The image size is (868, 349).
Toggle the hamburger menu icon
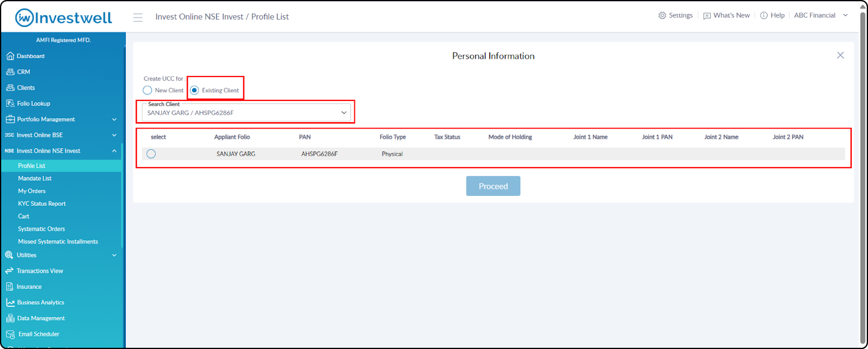click(138, 17)
